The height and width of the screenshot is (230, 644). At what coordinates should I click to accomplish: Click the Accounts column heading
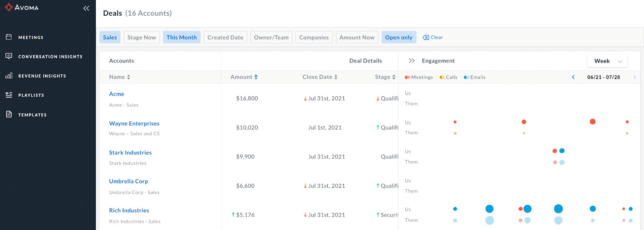pyautogui.click(x=122, y=61)
